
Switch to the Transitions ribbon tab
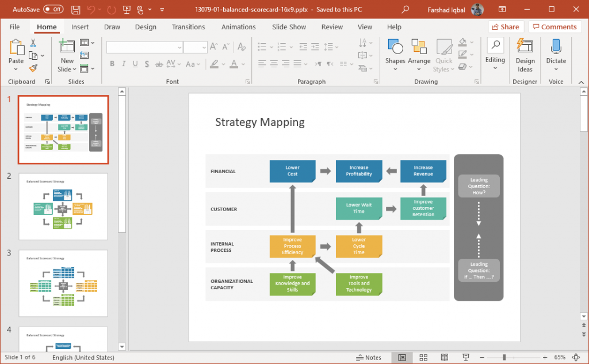point(188,27)
